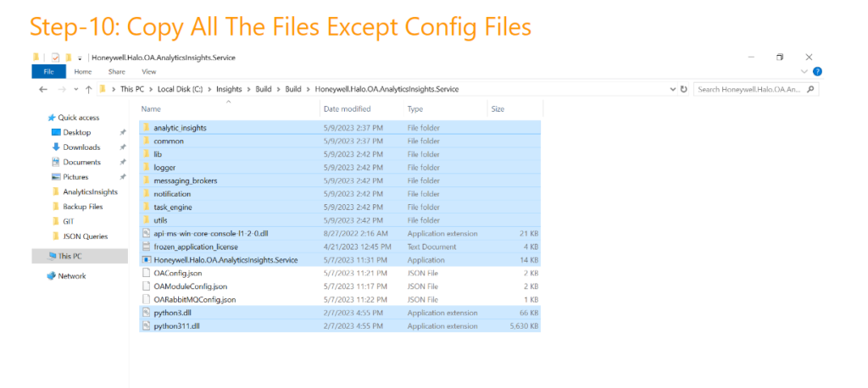Viewport: 868px width, 388px height.
Task: Click the Back navigation arrow
Action: [42, 89]
